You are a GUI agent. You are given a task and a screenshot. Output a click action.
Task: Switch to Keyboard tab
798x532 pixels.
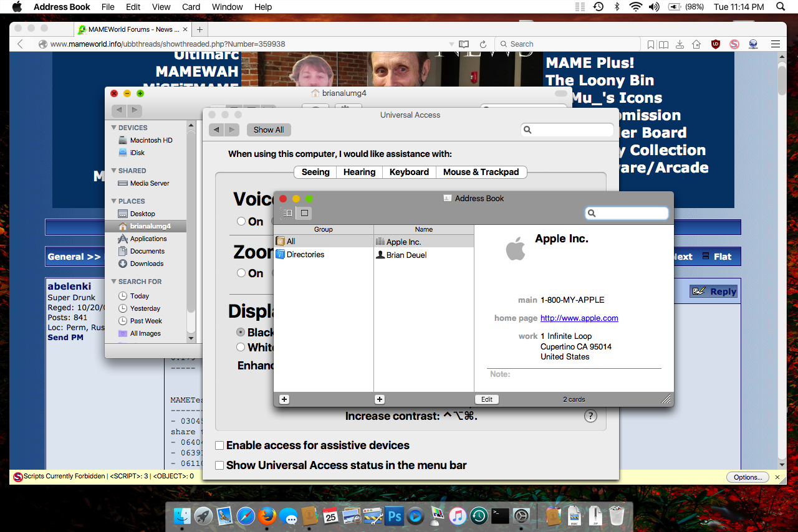click(x=409, y=172)
